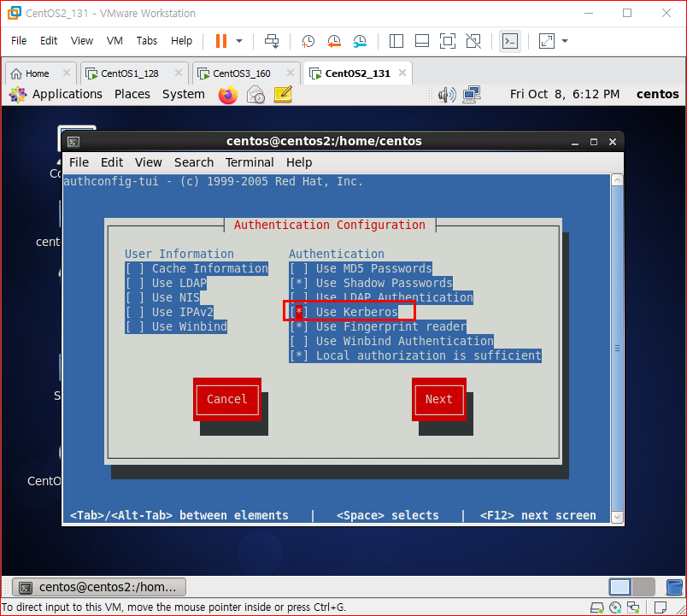
Task: Open the Places menu
Action: (x=132, y=94)
